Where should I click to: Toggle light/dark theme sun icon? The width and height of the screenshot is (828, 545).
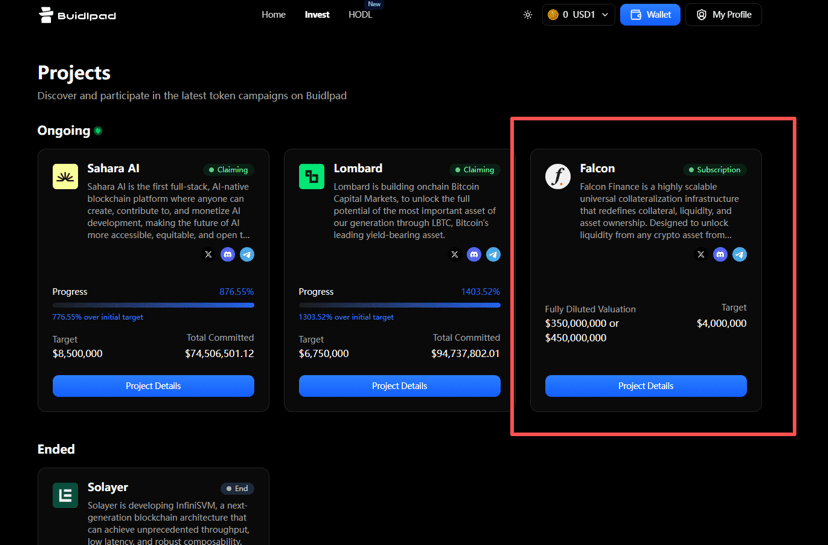tap(528, 15)
